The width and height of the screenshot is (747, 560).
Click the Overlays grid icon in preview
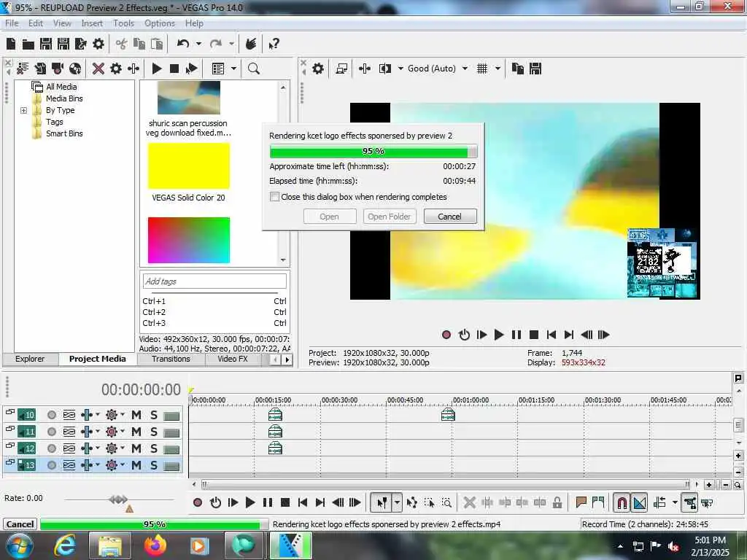482,69
